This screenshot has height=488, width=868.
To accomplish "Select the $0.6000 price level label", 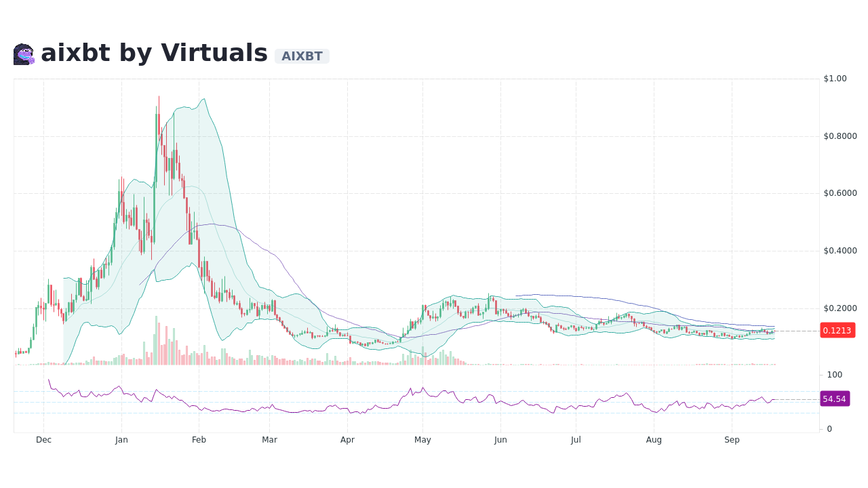I will [839, 192].
